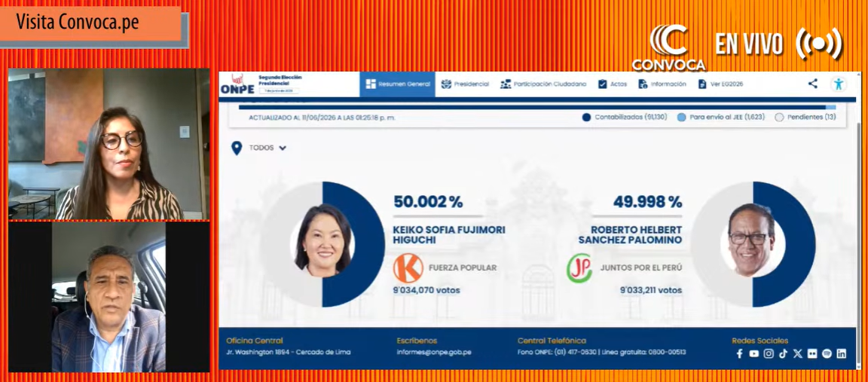Click the live broadcast signal icon
868x382 pixels.
click(819, 44)
